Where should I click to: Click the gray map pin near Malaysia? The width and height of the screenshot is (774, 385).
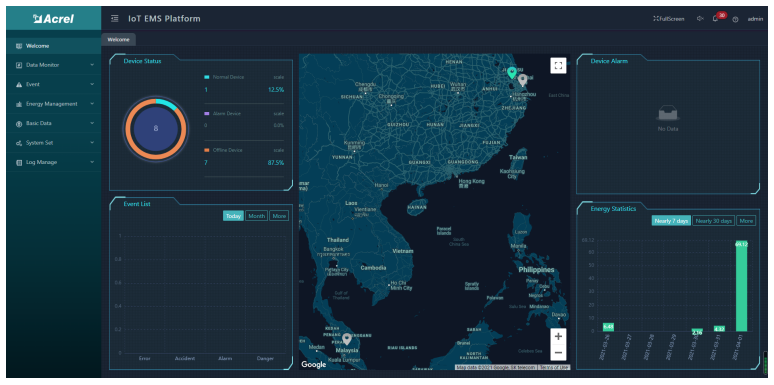[x=347, y=339]
